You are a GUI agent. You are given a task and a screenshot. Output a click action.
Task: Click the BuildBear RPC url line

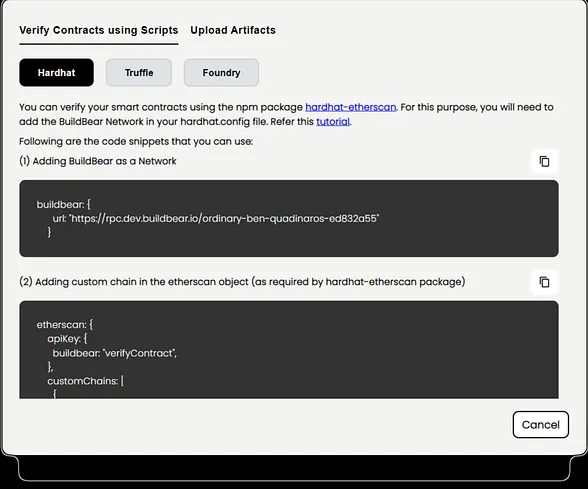[216, 218]
